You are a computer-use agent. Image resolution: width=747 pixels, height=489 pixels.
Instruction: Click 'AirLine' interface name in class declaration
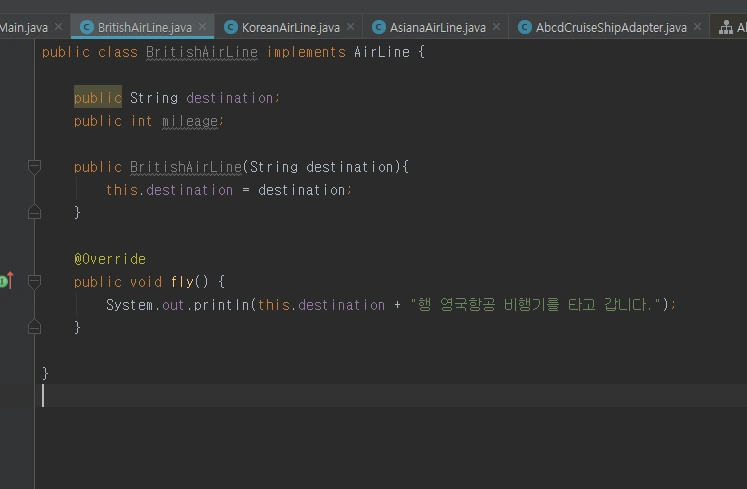point(382,52)
